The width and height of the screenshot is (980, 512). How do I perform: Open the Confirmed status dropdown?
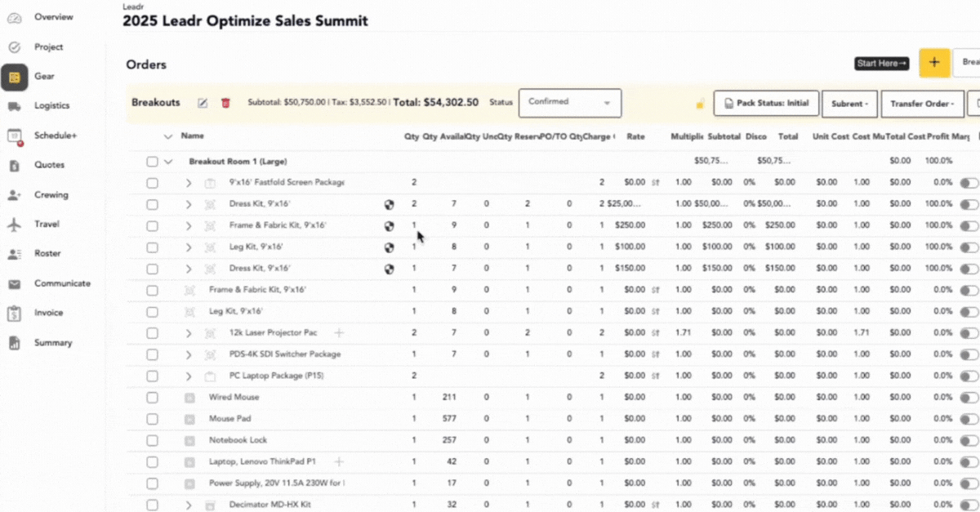coord(569,103)
